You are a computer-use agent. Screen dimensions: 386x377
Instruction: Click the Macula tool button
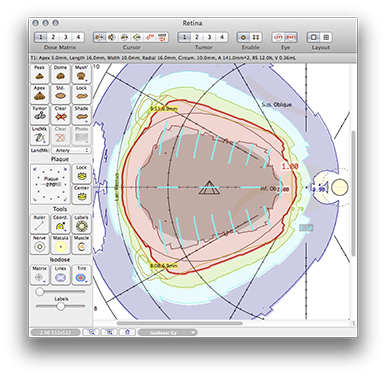61,244
